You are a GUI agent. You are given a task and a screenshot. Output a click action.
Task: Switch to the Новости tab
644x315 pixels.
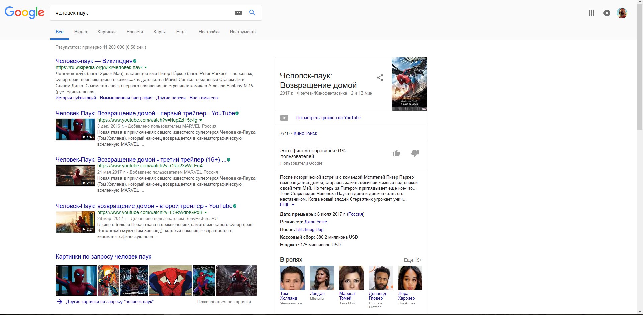click(x=135, y=32)
